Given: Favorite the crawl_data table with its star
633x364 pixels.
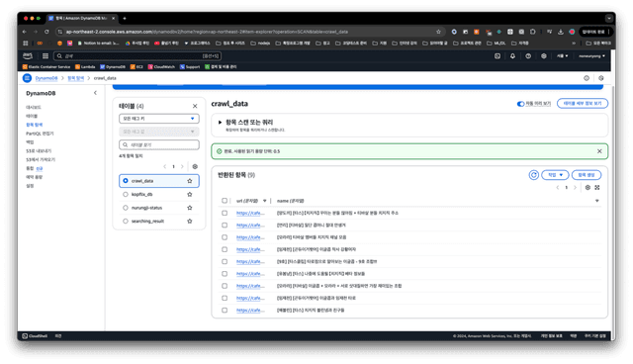Looking at the screenshot, I should tap(189, 181).
